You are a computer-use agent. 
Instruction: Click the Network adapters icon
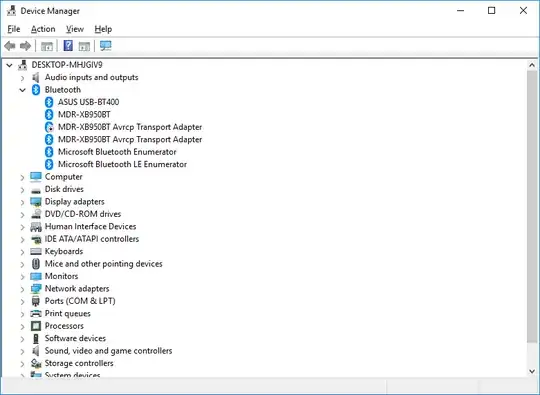(36, 289)
